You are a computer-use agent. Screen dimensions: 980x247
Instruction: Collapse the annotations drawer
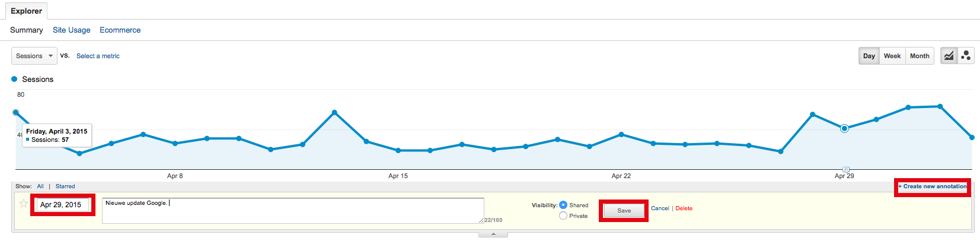493,235
